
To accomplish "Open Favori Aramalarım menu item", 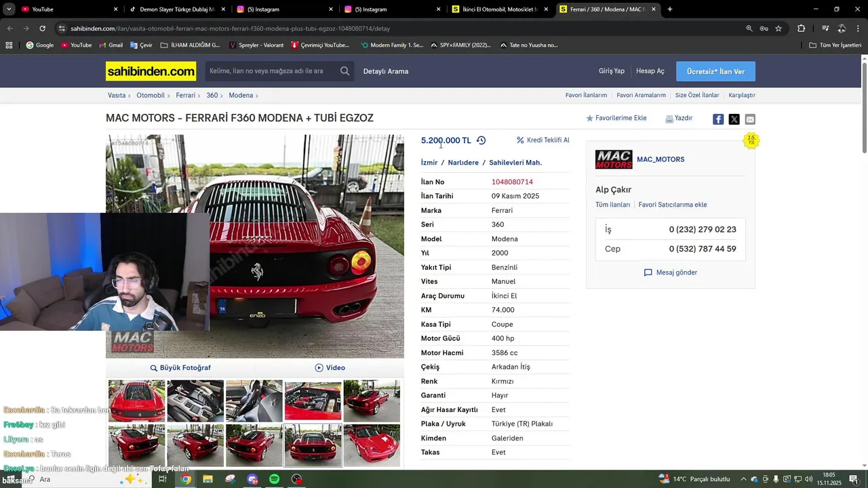I will pyautogui.click(x=641, y=96).
